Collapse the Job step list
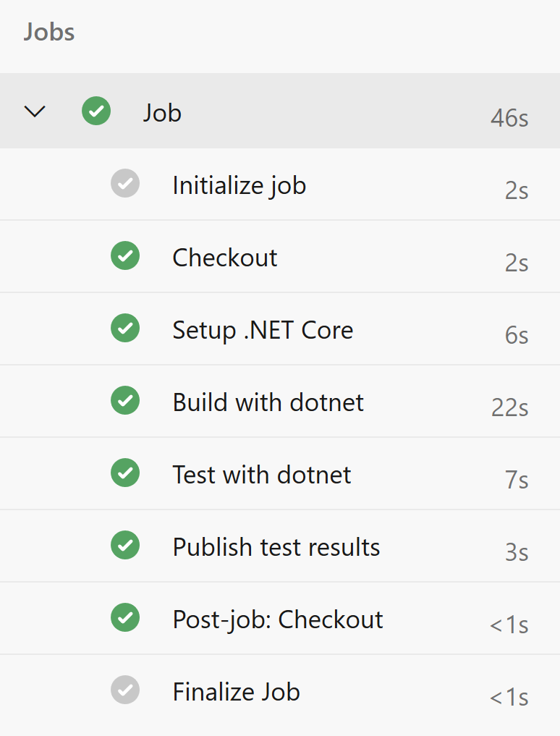Viewport: 560px width, 736px height. point(34,111)
